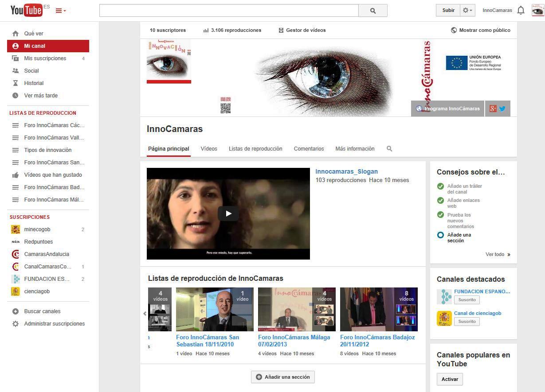Play the Innocamaras_Slogan video
The height and width of the screenshot is (392, 545).
coord(228,213)
